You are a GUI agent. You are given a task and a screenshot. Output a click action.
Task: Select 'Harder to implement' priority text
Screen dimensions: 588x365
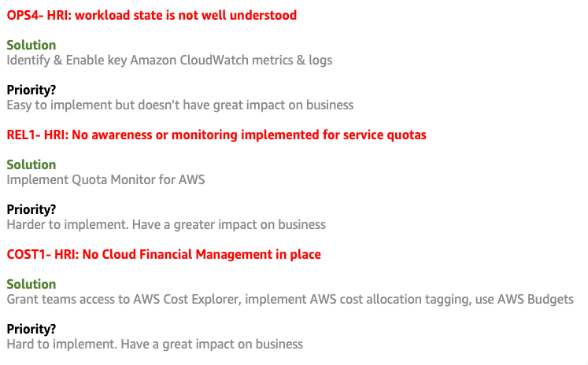166,225
